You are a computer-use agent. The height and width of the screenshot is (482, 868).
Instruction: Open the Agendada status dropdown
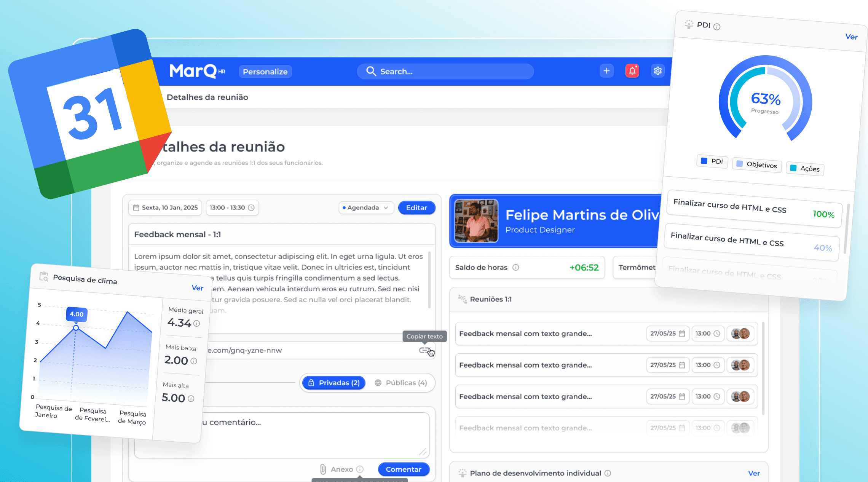click(x=366, y=207)
